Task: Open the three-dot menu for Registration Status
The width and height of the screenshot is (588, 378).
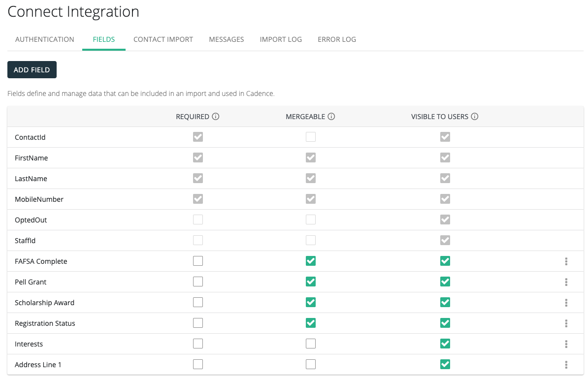Action: [566, 323]
